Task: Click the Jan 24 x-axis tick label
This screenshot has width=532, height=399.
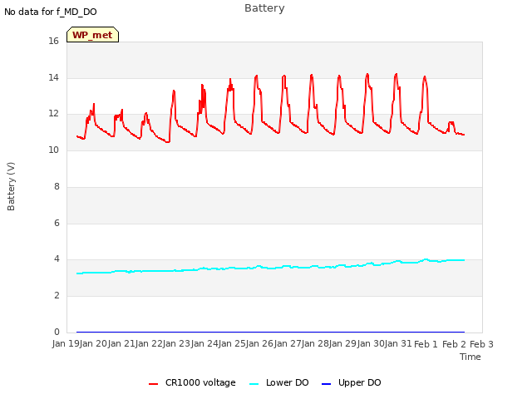Action: coord(204,343)
